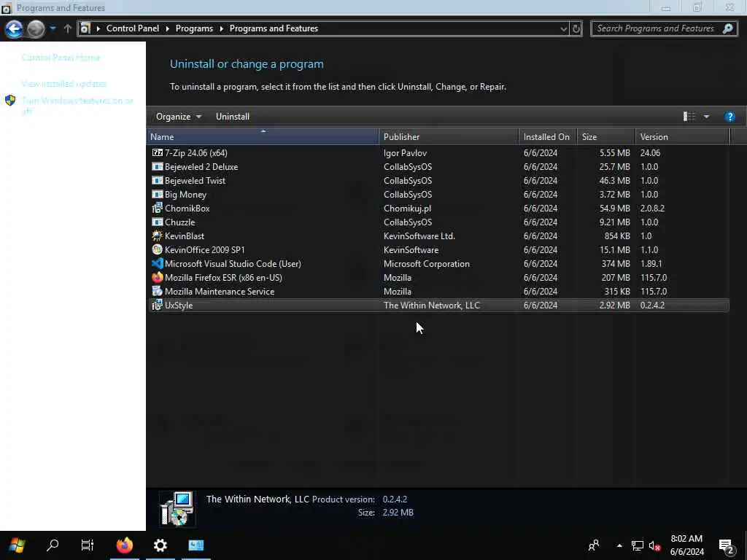Click the UxStyle program icon

158,306
